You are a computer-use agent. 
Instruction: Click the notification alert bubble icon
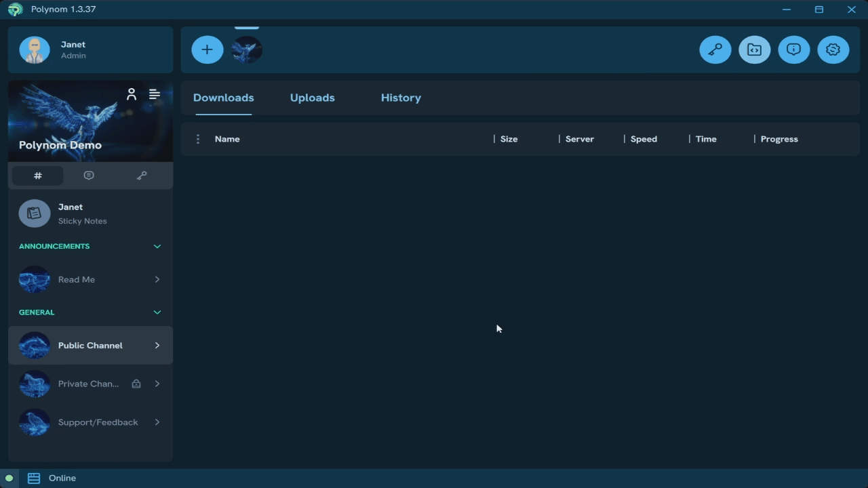(x=793, y=49)
